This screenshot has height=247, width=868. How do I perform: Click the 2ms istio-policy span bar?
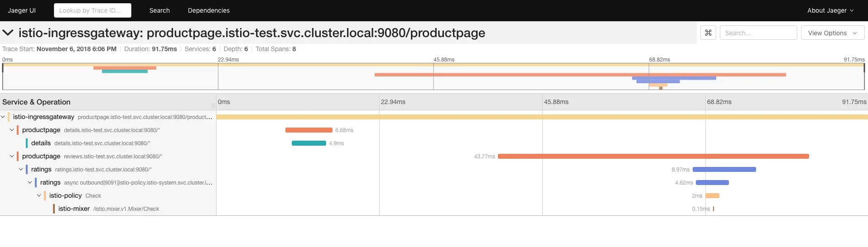tap(713, 195)
